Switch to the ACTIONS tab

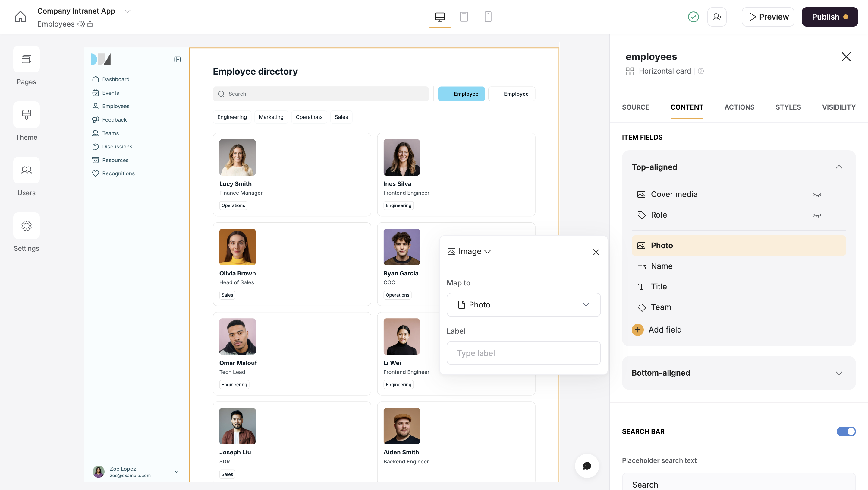(739, 107)
